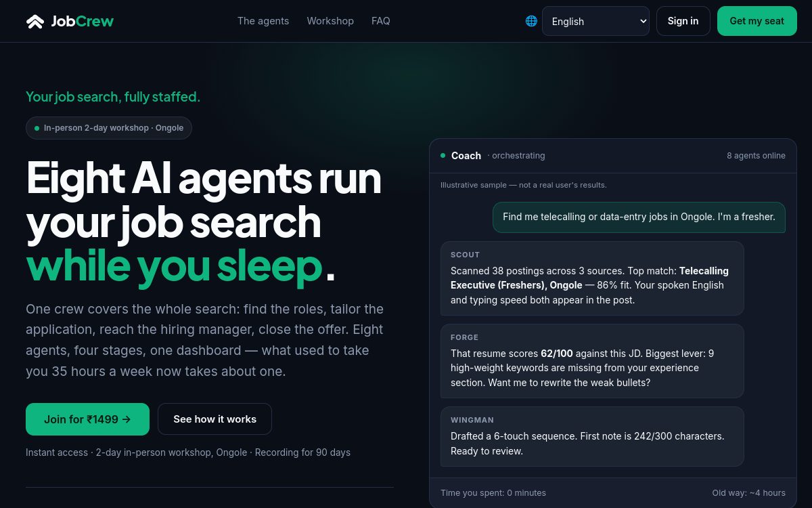812x508 pixels.
Task: Click the FORGE agent label
Action: click(464, 337)
